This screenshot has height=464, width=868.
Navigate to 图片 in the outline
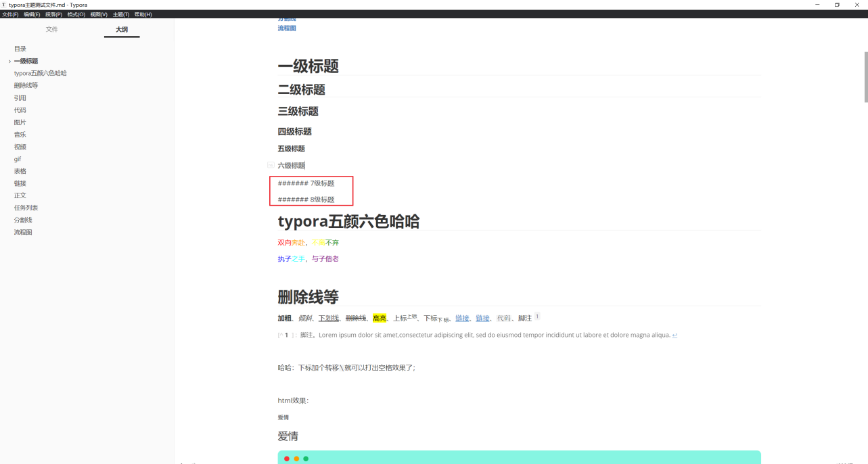click(20, 122)
